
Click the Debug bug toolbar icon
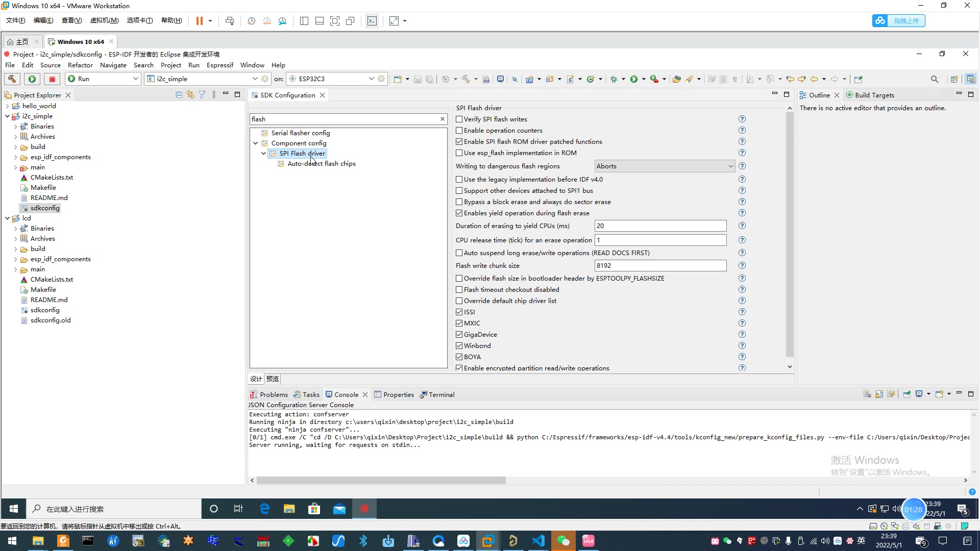pos(614,79)
